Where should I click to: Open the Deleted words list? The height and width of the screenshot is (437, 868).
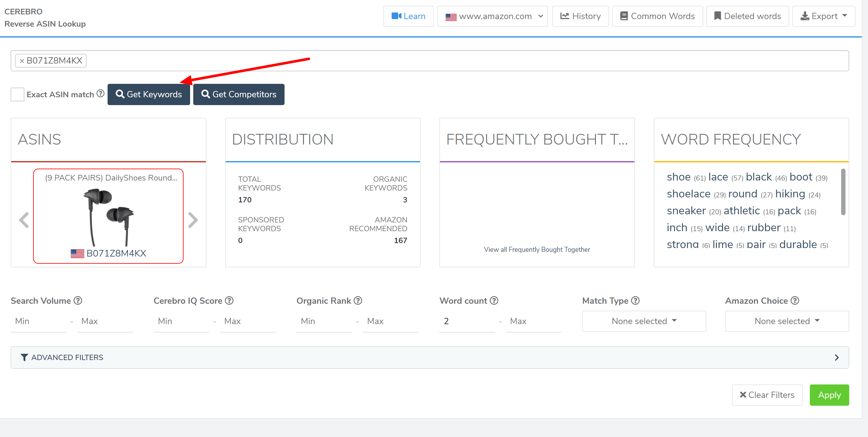(747, 16)
